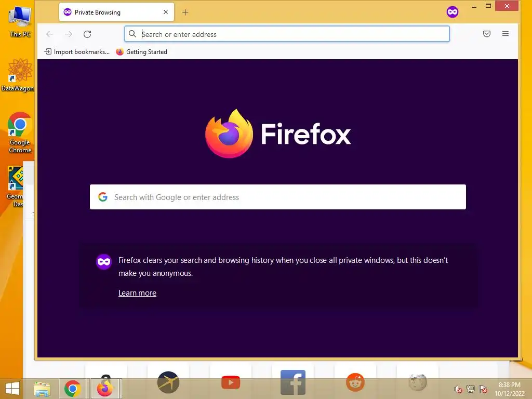Select the Google Chrome desktop shortcut
The height and width of the screenshot is (399, 532).
(x=20, y=132)
